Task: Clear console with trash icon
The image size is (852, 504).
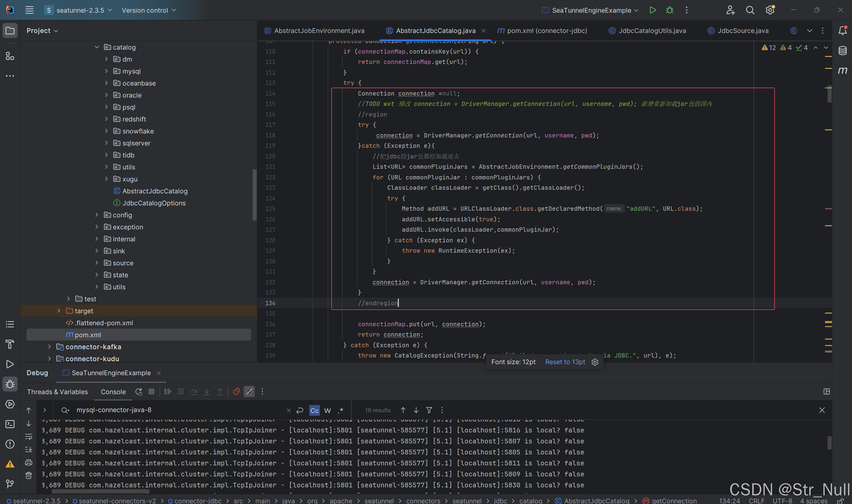Action: [x=29, y=475]
